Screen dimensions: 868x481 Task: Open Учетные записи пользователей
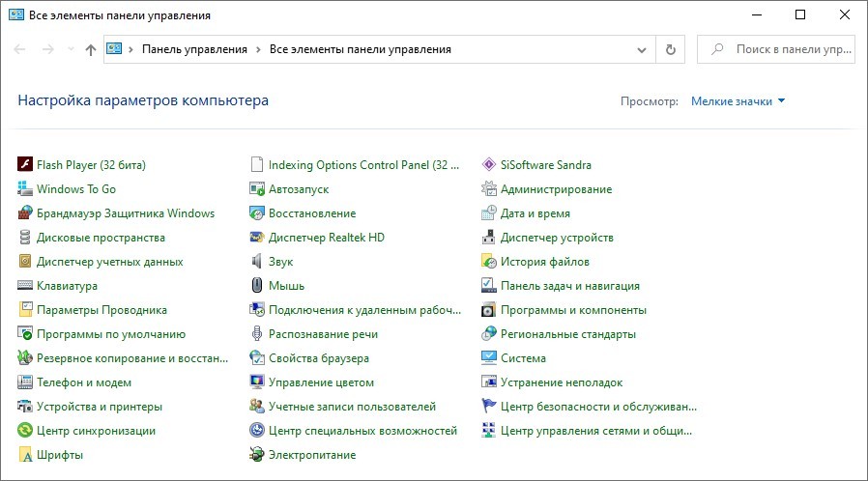pyautogui.click(x=352, y=407)
